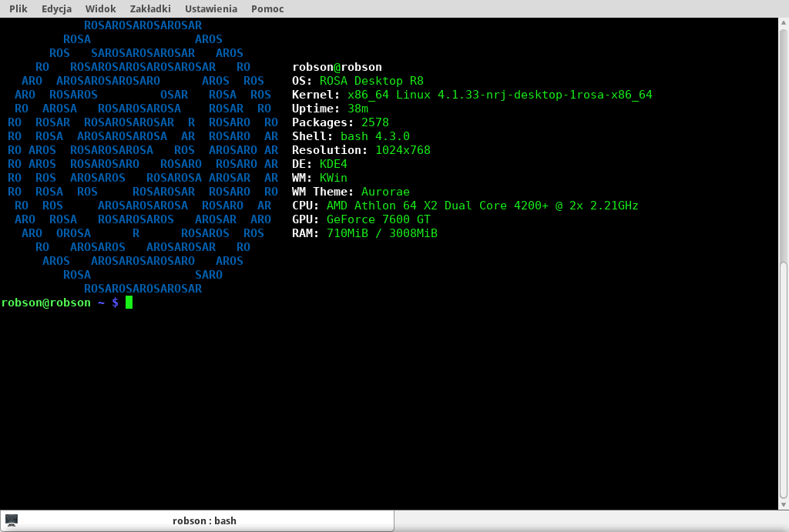Click the terminal cursor at the prompt

(129, 303)
